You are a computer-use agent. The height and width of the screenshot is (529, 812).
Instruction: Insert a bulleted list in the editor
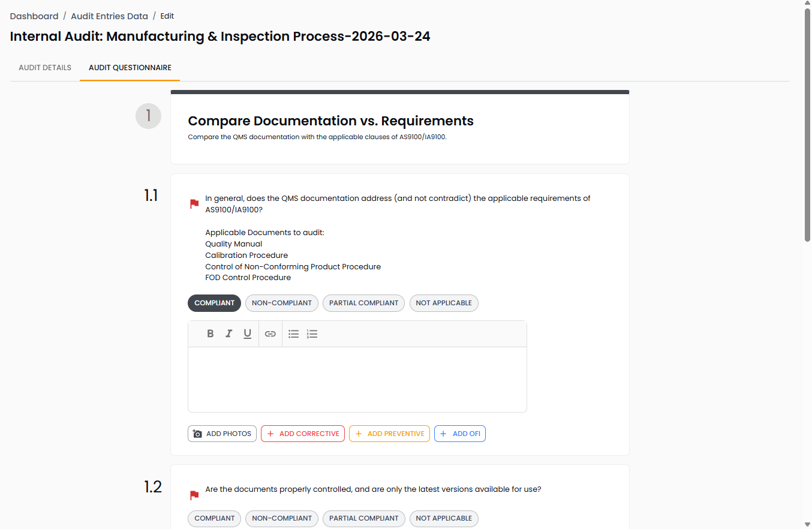pos(293,334)
